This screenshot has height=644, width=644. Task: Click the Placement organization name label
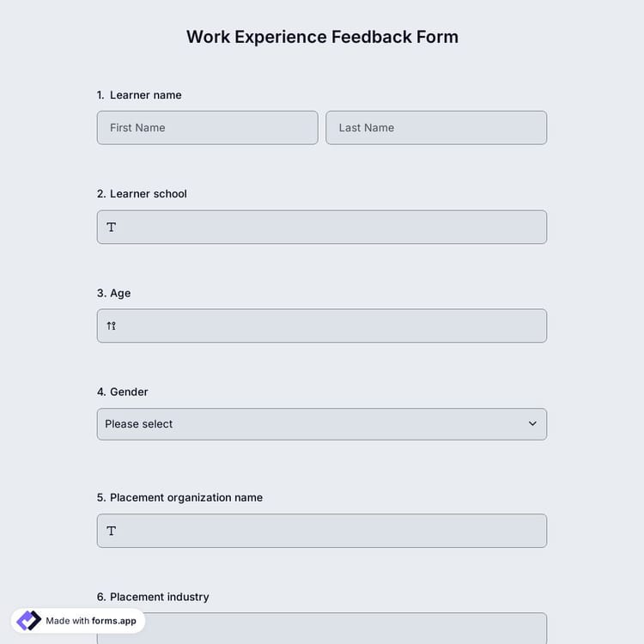[x=185, y=498]
